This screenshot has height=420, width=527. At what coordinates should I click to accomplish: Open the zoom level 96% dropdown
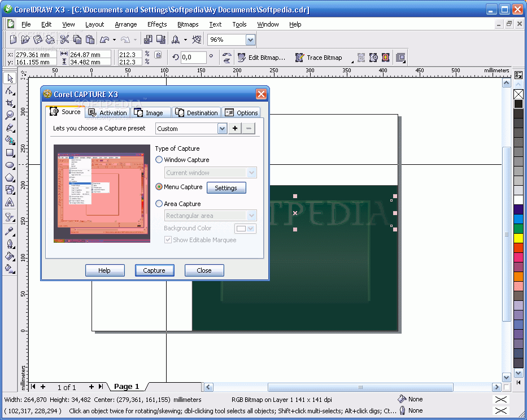[x=250, y=40]
